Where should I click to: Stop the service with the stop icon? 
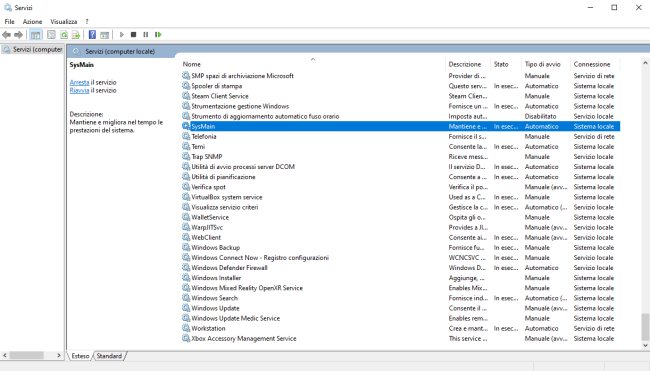tap(133, 35)
